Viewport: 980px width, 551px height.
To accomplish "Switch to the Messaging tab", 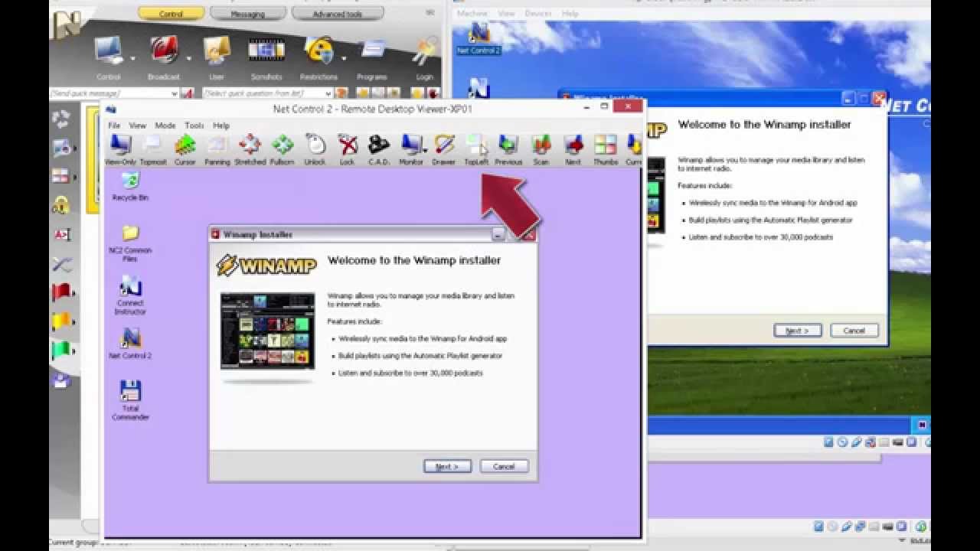I will [247, 14].
